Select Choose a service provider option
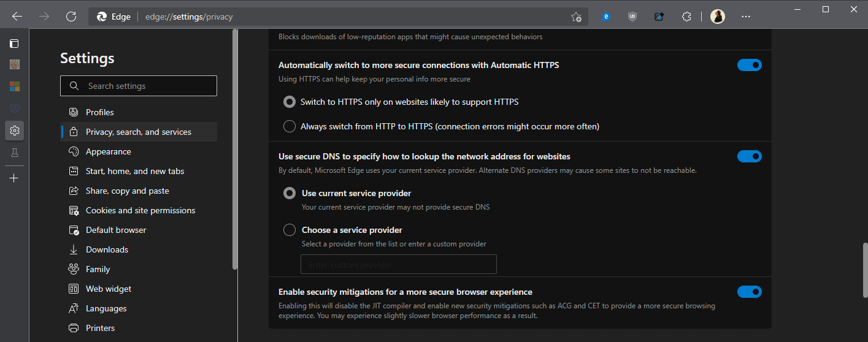 (289, 230)
